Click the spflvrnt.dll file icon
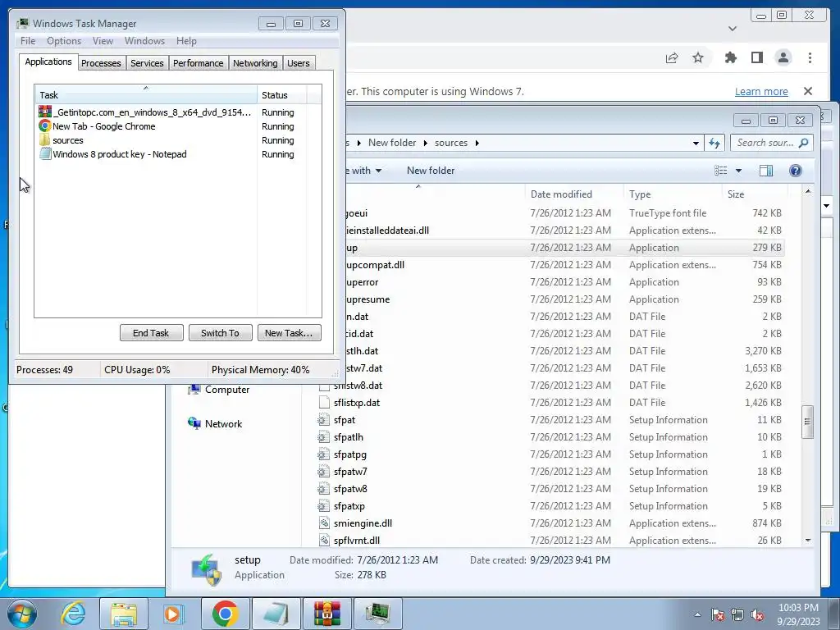Screen dimensions: 840x630 [x=323, y=541]
